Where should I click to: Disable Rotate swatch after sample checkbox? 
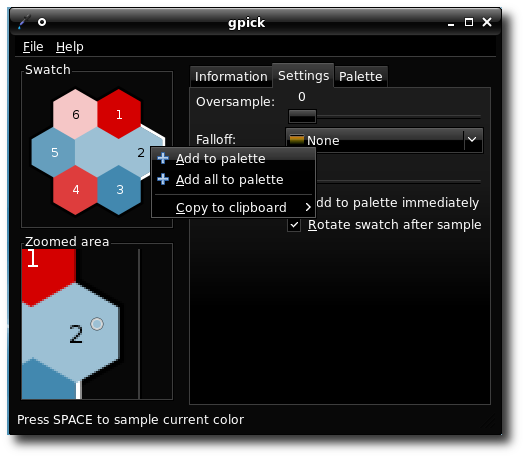294,225
